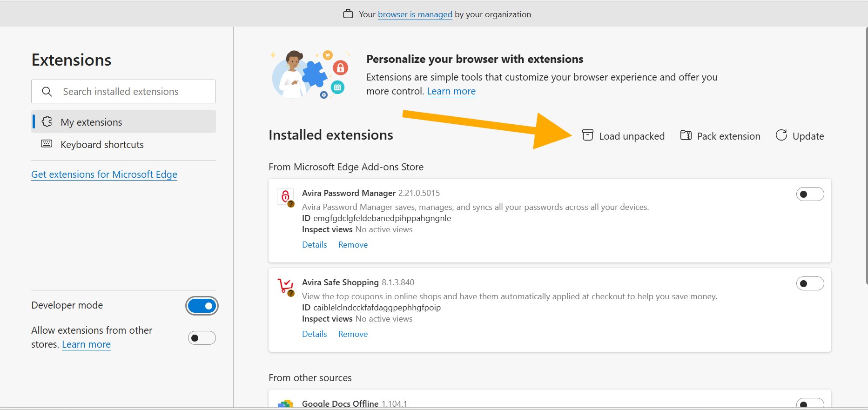
Task: Click the My extensions puzzle icon
Action: (x=47, y=122)
